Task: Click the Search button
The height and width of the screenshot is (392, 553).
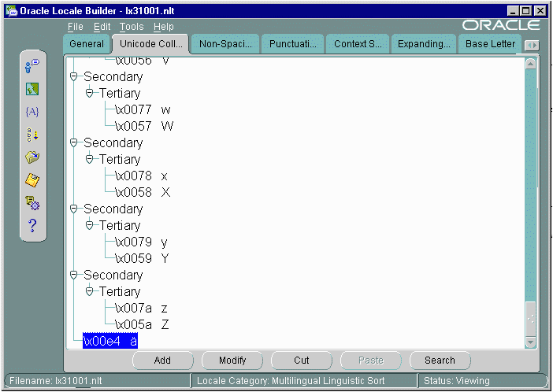Action: click(440, 361)
